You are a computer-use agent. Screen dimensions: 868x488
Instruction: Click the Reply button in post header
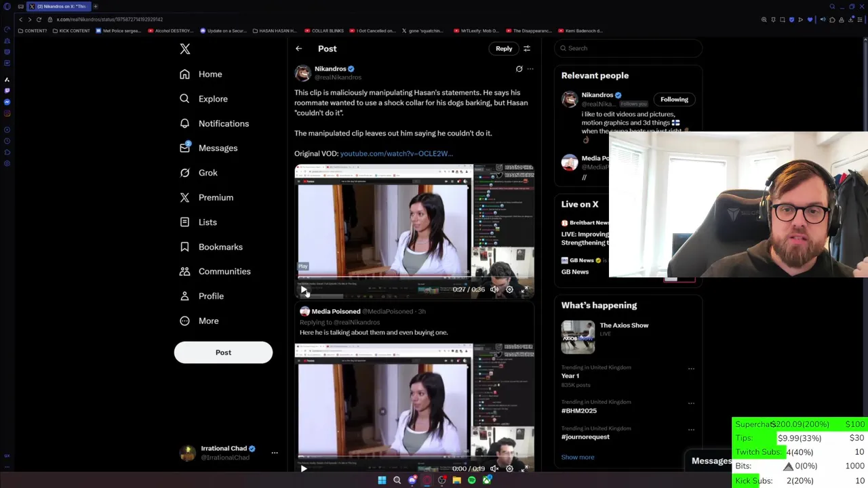point(504,49)
